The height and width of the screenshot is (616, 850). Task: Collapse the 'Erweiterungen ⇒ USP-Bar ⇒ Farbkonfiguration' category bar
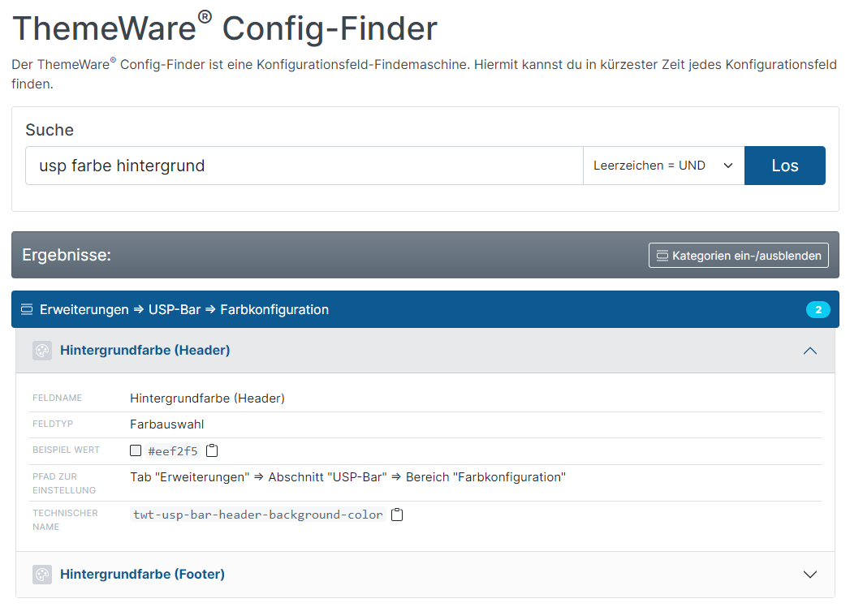pos(425,309)
